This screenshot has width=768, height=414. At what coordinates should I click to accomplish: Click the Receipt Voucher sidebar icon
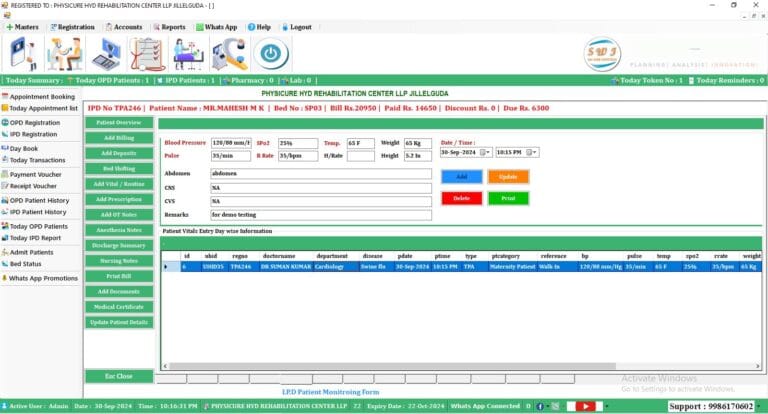[5, 186]
